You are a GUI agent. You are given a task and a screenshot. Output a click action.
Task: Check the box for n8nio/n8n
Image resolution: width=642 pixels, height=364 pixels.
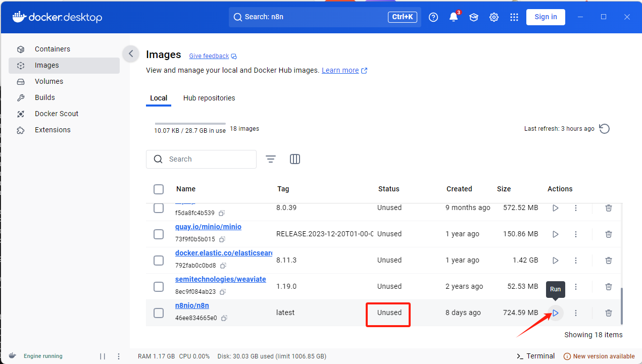coord(159,313)
